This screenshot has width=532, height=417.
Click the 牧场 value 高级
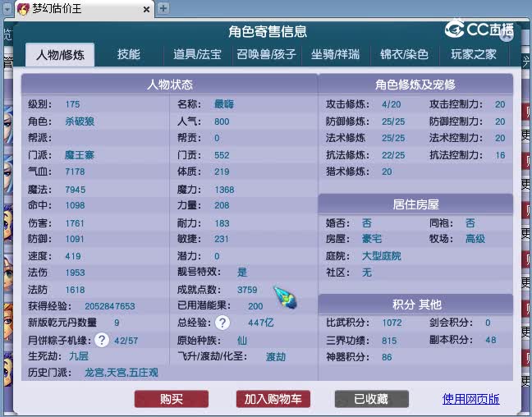point(475,239)
